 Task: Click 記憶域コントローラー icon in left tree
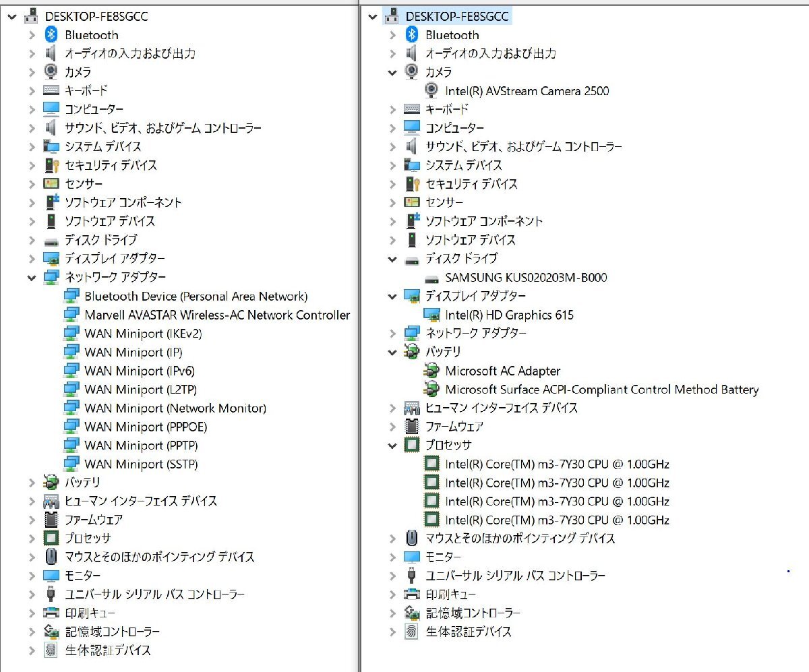(x=51, y=632)
